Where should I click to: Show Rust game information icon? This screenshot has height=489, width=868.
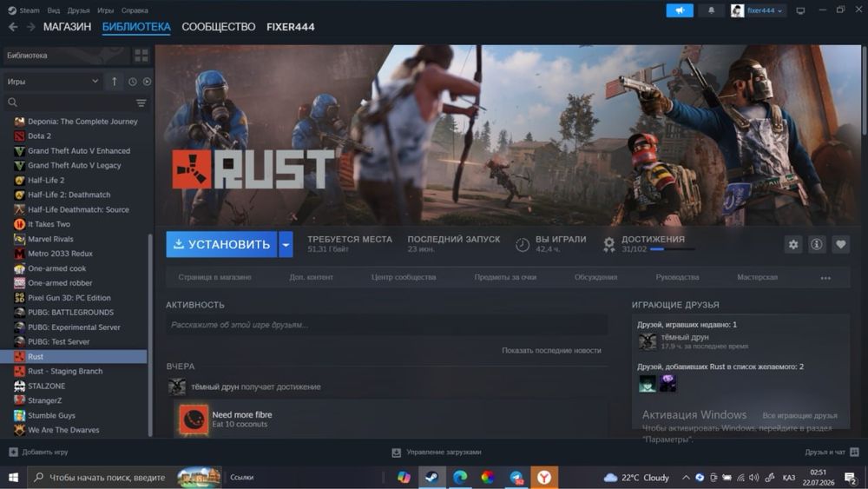[817, 244]
